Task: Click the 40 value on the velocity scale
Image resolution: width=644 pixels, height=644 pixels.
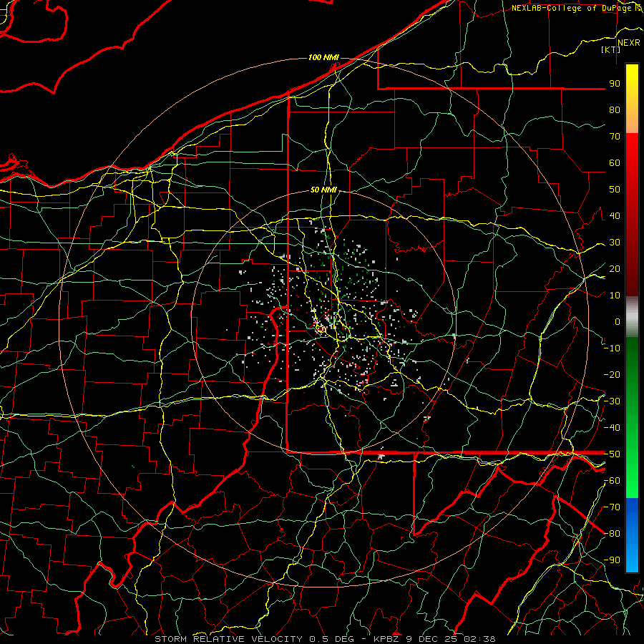Action: [615, 216]
